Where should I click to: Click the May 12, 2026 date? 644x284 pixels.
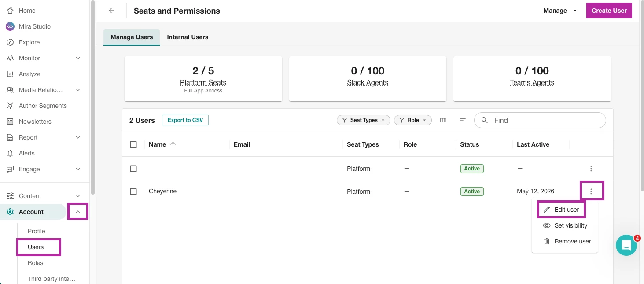click(x=536, y=192)
